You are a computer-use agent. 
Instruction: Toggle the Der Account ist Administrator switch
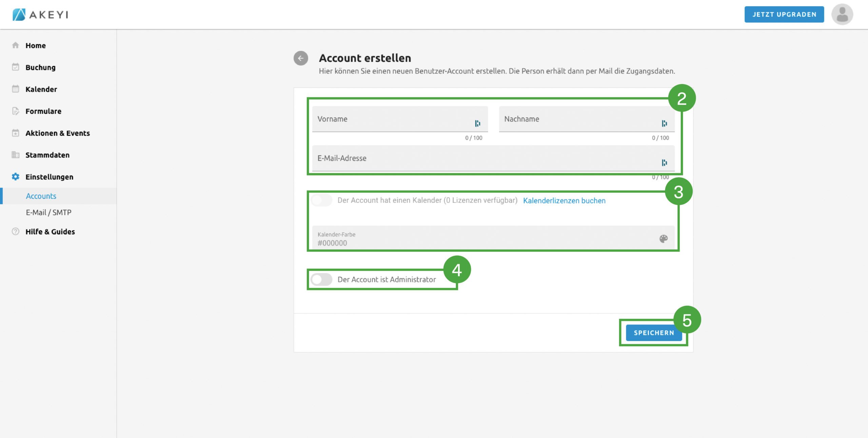click(x=321, y=279)
